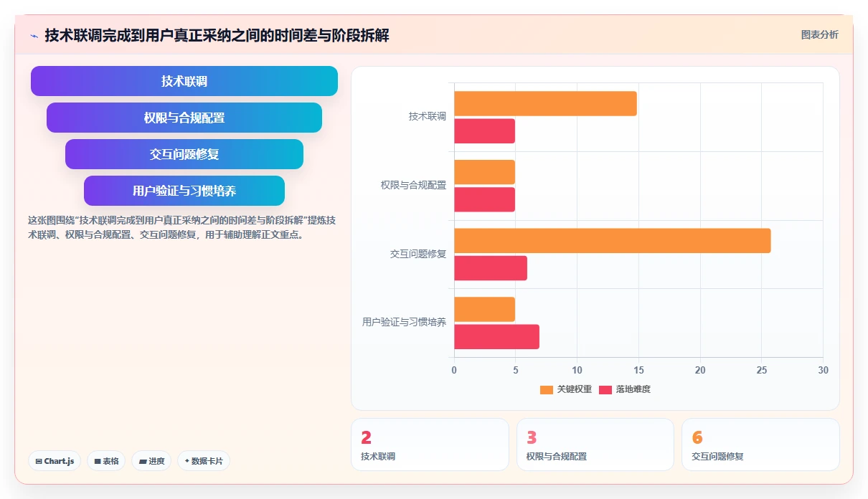This screenshot has width=868, height=499.
Task: Click the 进度 tag
Action: [x=151, y=461]
